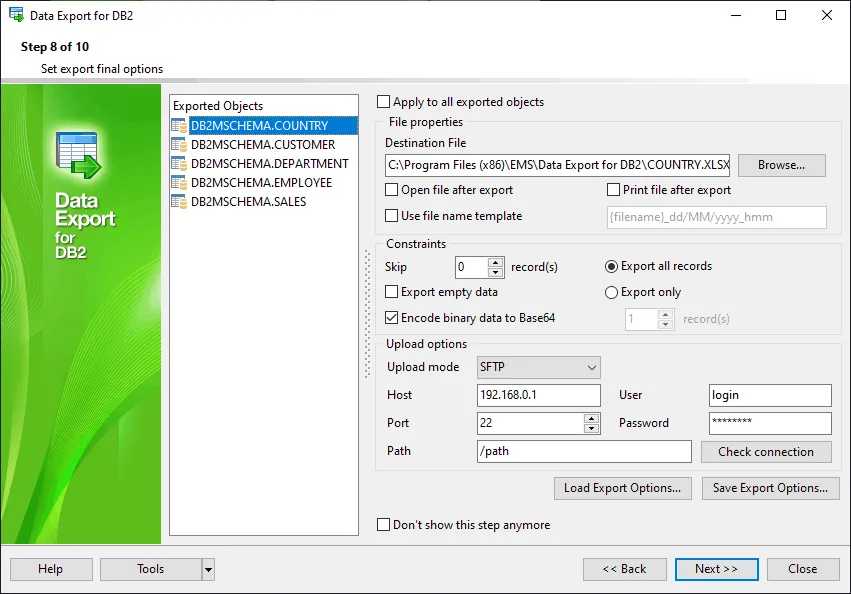Click Save Export Options... button
The height and width of the screenshot is (594, 851).
771,488
